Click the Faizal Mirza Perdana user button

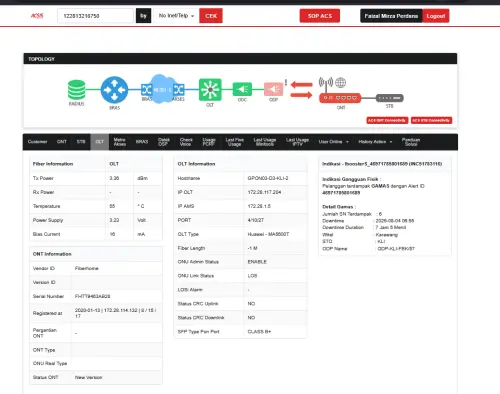tap(391, 16)
